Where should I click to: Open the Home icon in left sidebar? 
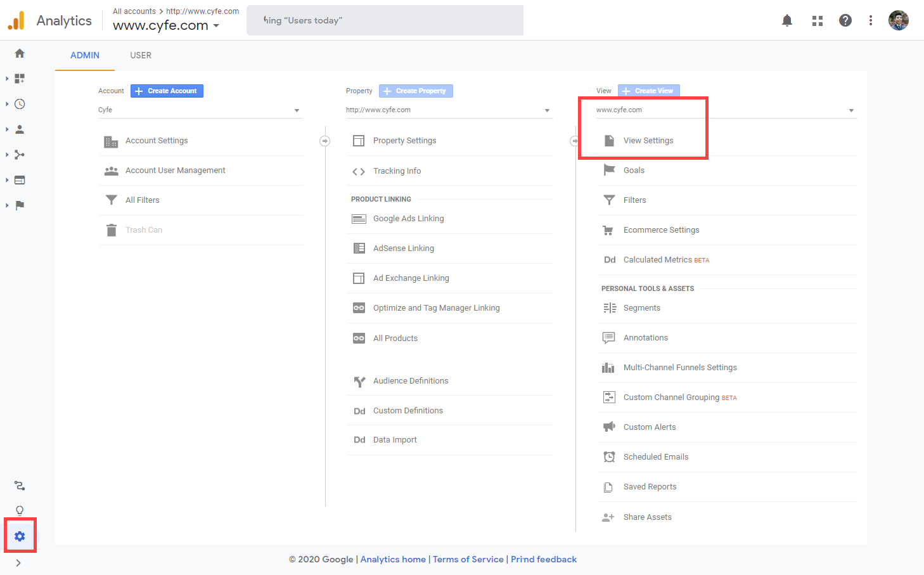point(19,53)
